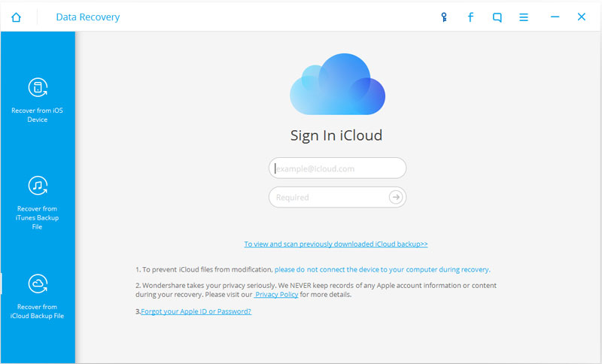Open the Facebook share icon
The image size is (602, 364).
470,17
